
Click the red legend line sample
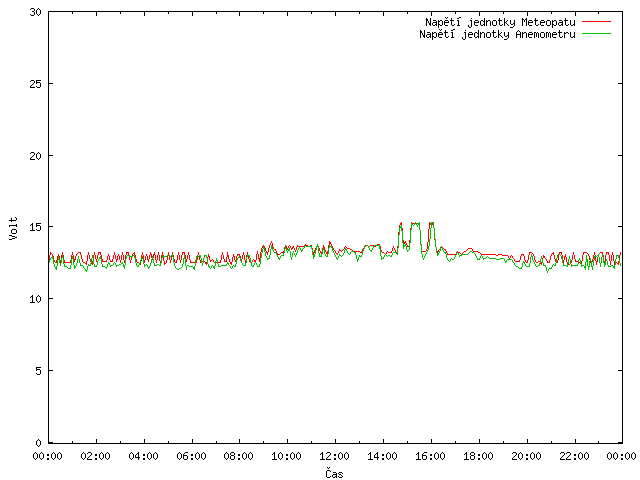(596, 21)
